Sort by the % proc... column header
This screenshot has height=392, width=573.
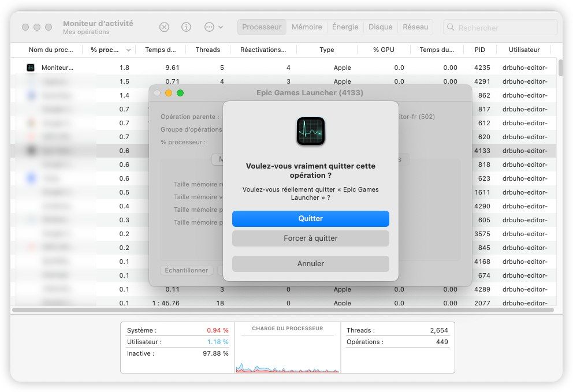[109, 50]
